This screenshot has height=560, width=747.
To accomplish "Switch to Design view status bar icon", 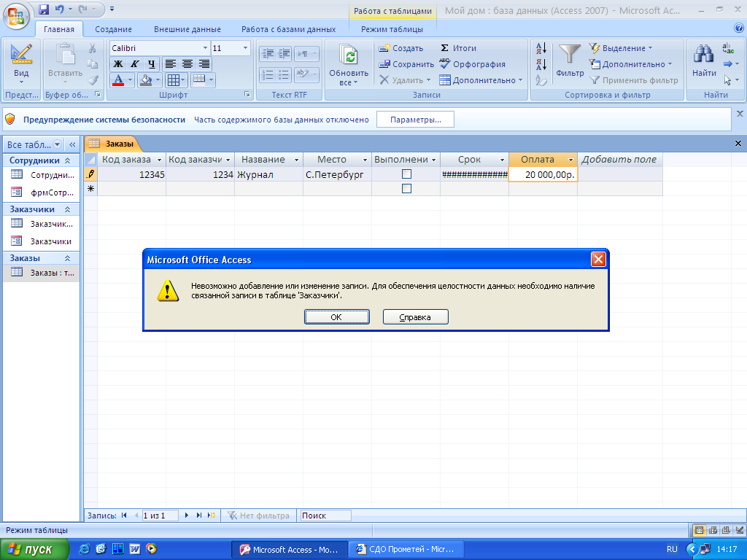I will 740,530.
